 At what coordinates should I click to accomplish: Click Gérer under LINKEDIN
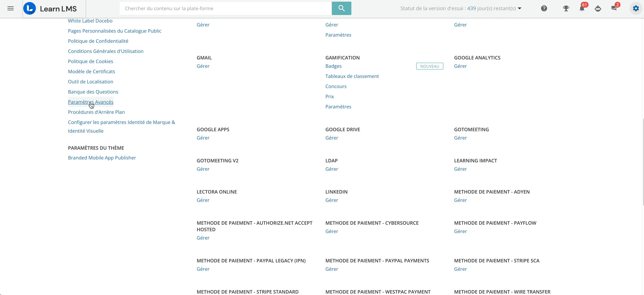click(x=332, y=200)
